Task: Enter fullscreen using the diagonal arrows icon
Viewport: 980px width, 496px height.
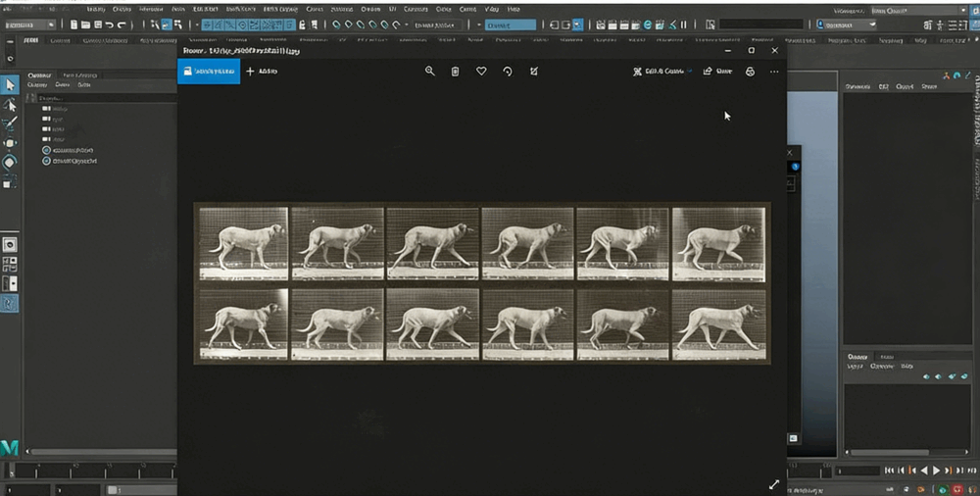Action: pyautogui.click(x=773, y=484)
